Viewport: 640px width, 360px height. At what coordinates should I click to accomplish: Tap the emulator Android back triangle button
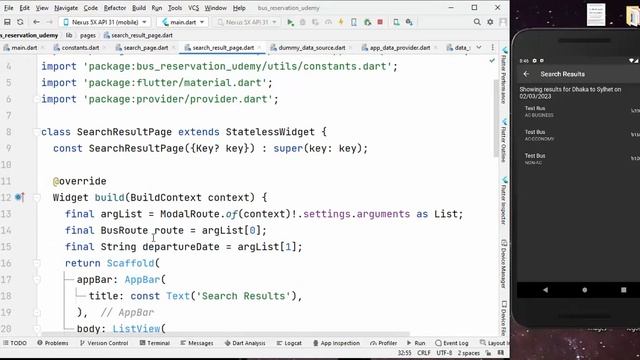pyautogui.click(x=546, y=290)
